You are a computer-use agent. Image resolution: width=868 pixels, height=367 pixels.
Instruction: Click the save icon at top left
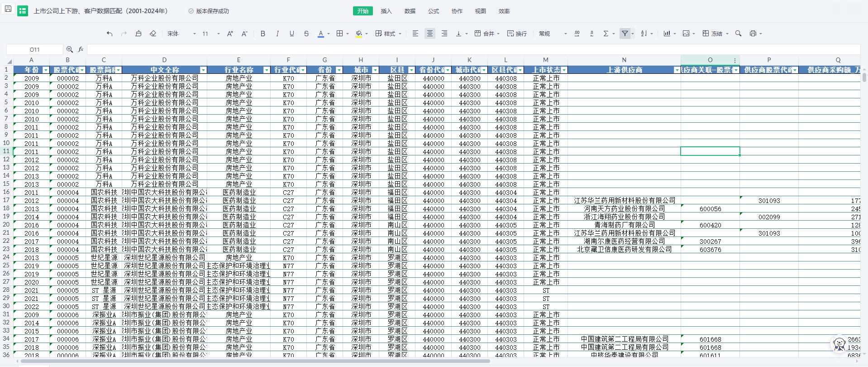8,9
